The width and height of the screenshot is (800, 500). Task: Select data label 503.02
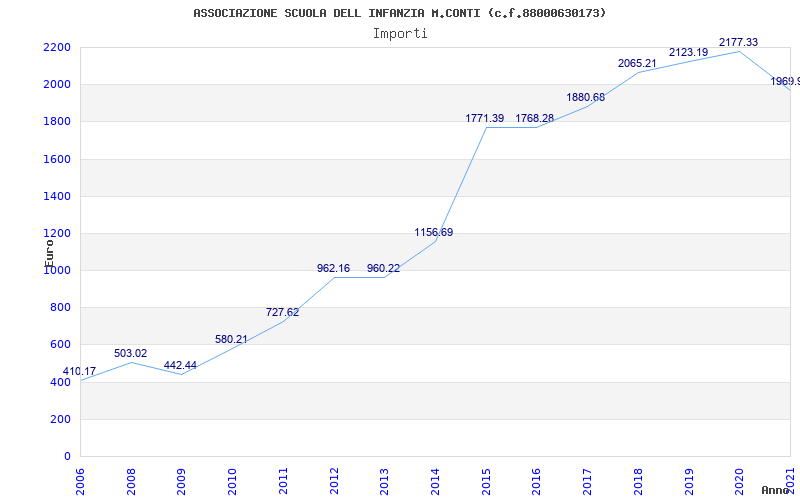point(131,353)
